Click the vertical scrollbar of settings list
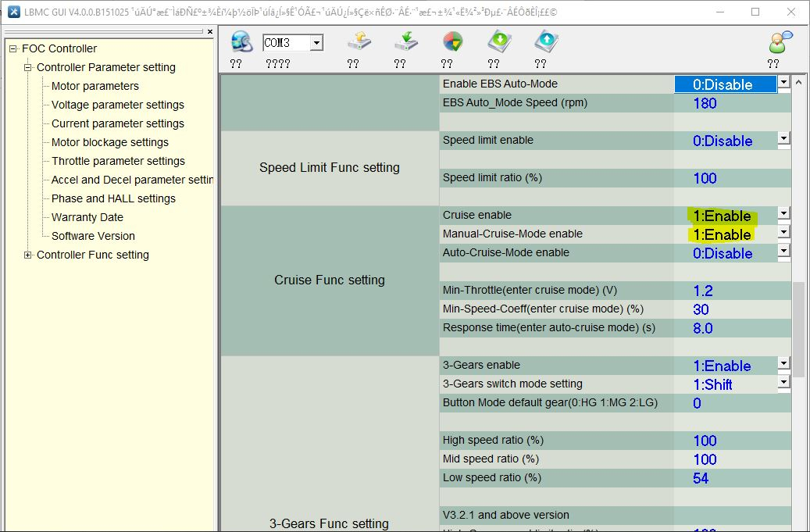 pos(799,328)
